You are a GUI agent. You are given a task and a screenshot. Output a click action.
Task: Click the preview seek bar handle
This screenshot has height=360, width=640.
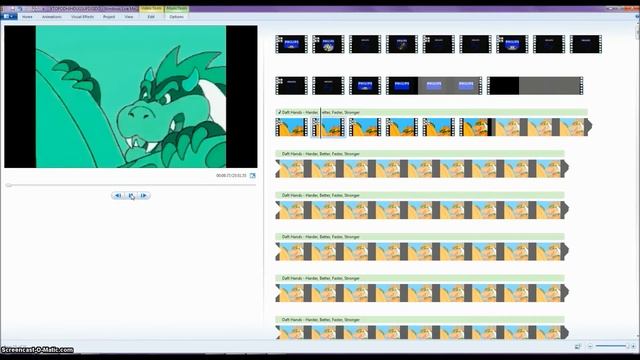(8, 185)
